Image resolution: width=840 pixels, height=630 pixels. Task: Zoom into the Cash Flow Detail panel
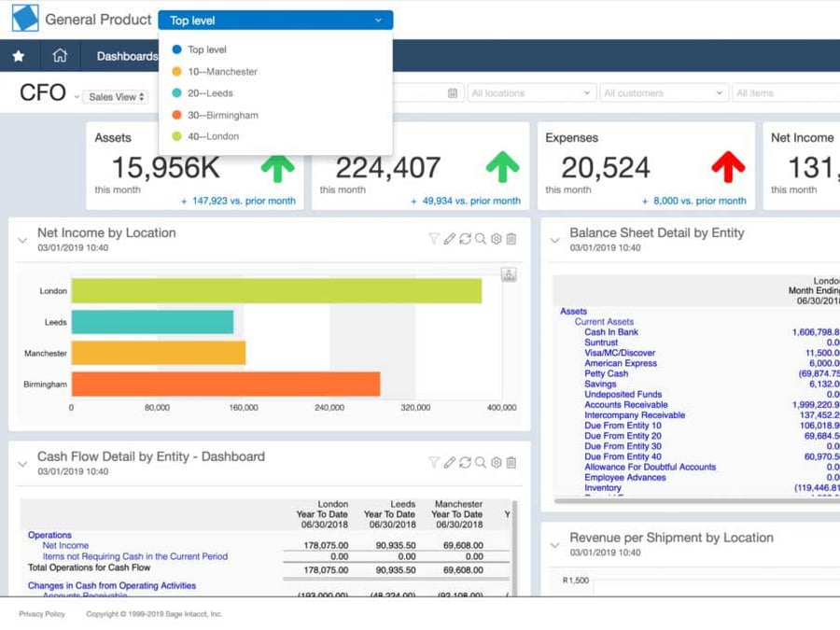click(x=481, y=462)
